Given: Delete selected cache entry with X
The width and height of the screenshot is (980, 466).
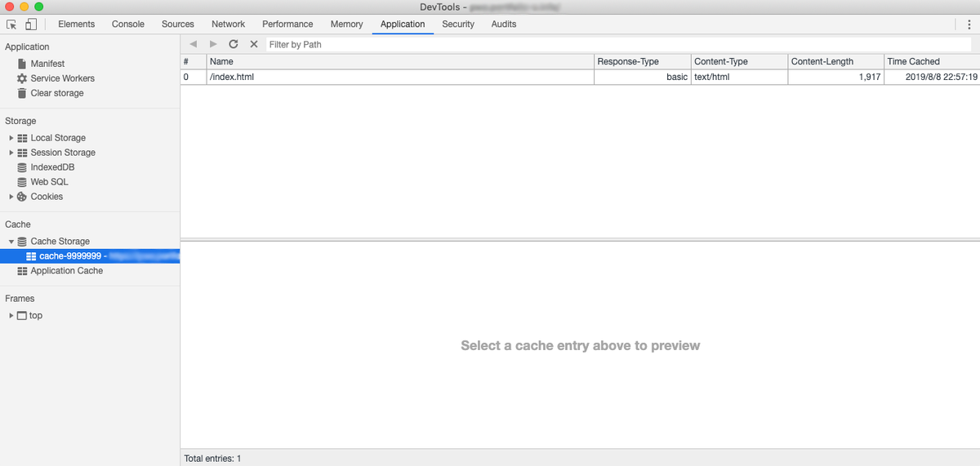Looking at the screenshot, I should point(254,44).
